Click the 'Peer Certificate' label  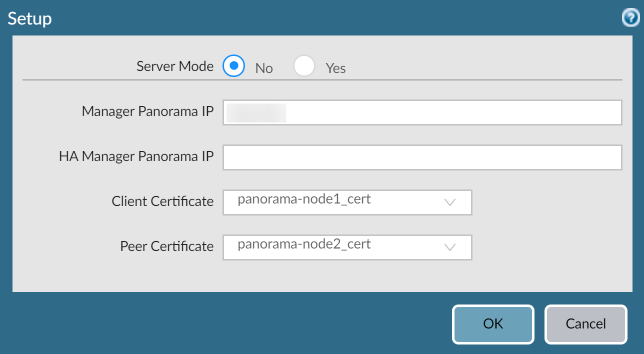166,246
